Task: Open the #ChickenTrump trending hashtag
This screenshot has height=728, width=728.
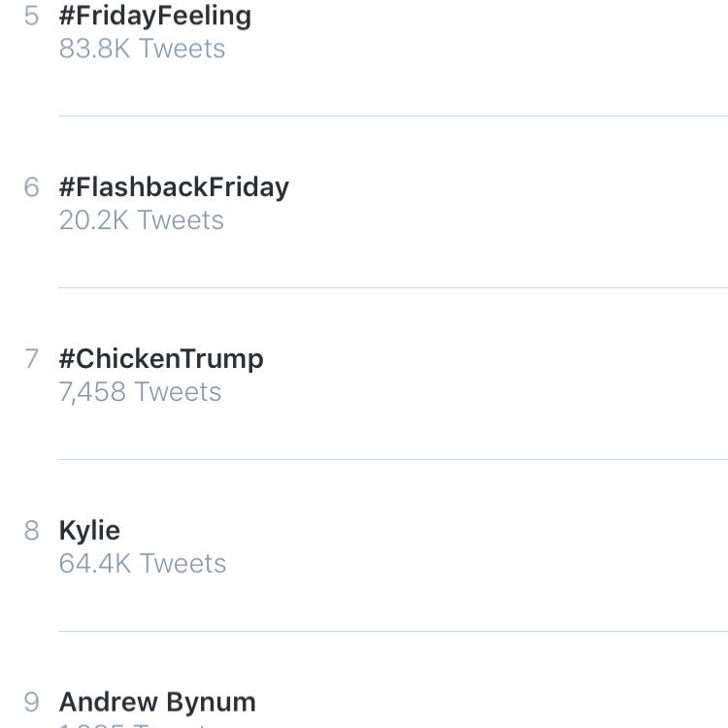Action: click(x=161, y=360)
